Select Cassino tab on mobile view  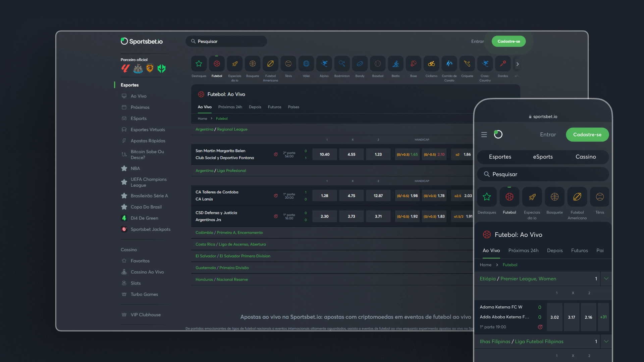coord(586,157)
